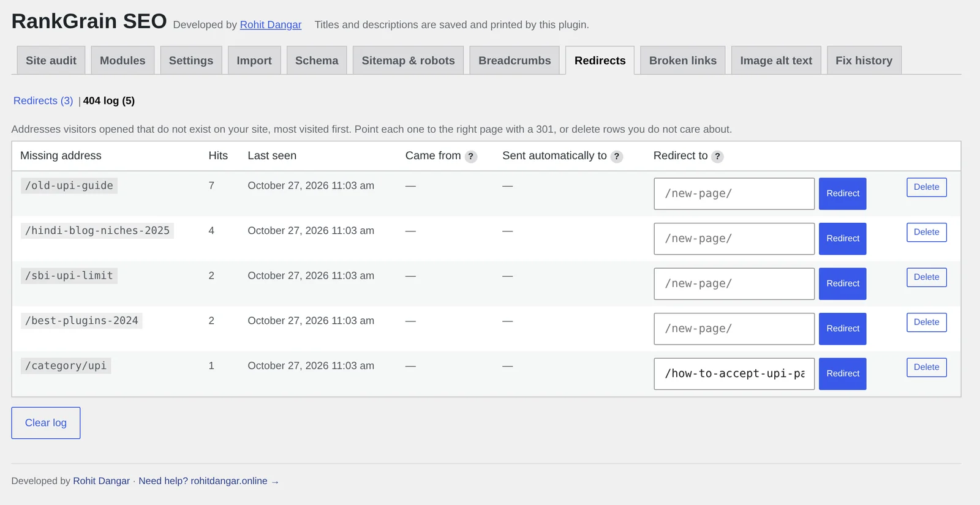Click Redirect to field for /hindi-blog-niches-2025
The width and height of the screenshot is (980, 505).
734,239
